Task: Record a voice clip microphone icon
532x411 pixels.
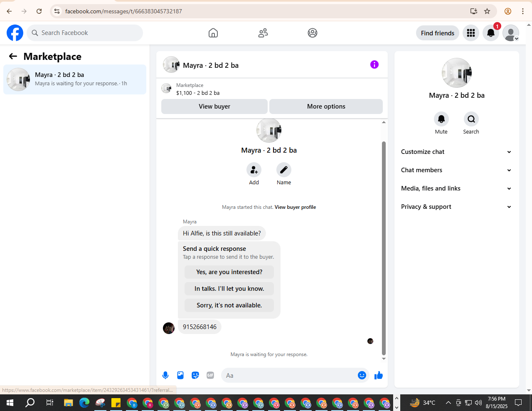Action: click(165, 375)
